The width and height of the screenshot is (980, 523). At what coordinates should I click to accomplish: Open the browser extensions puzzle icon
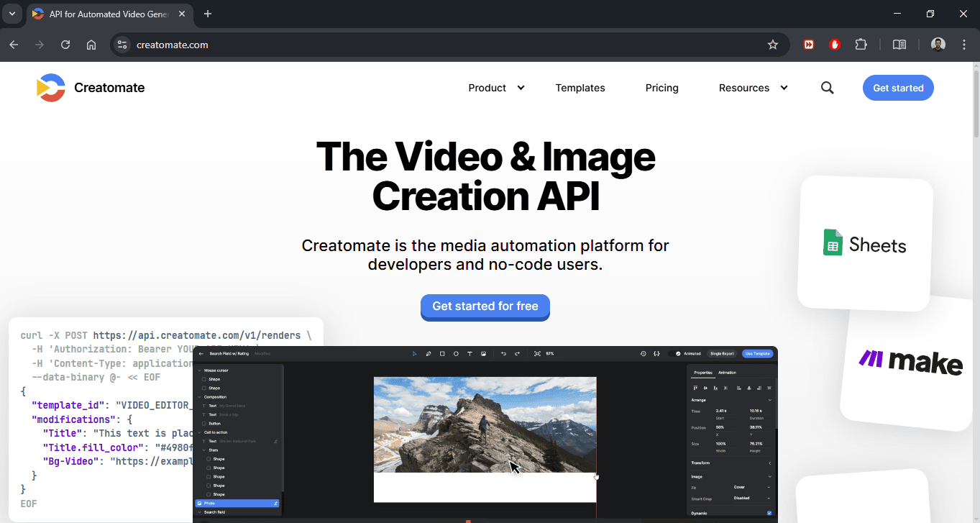click(x=861, y=45)
